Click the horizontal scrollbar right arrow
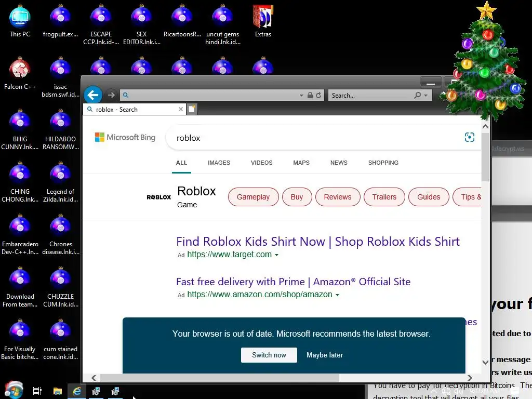Viewport: 532px width, 399px height. [470, 378]
